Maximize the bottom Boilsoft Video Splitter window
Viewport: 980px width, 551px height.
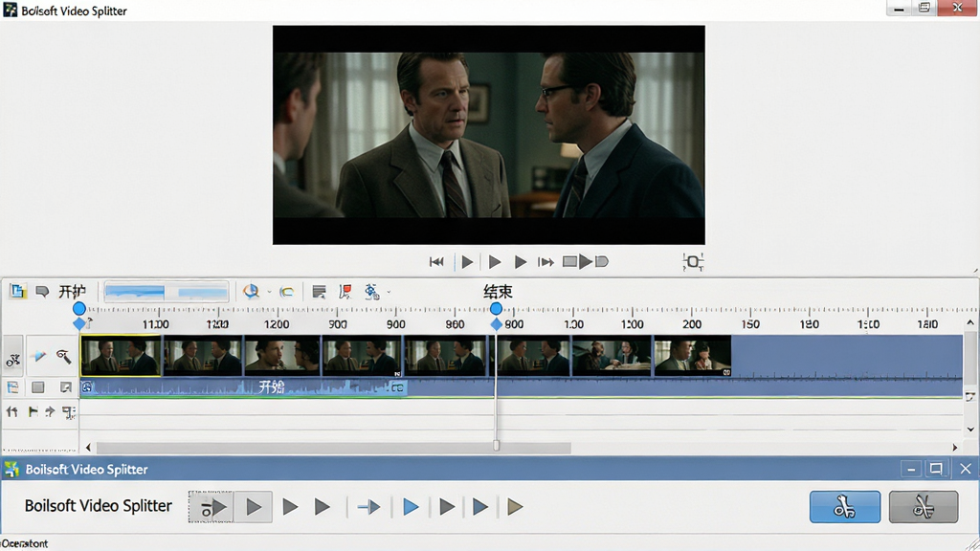click(x=936, y=469)
